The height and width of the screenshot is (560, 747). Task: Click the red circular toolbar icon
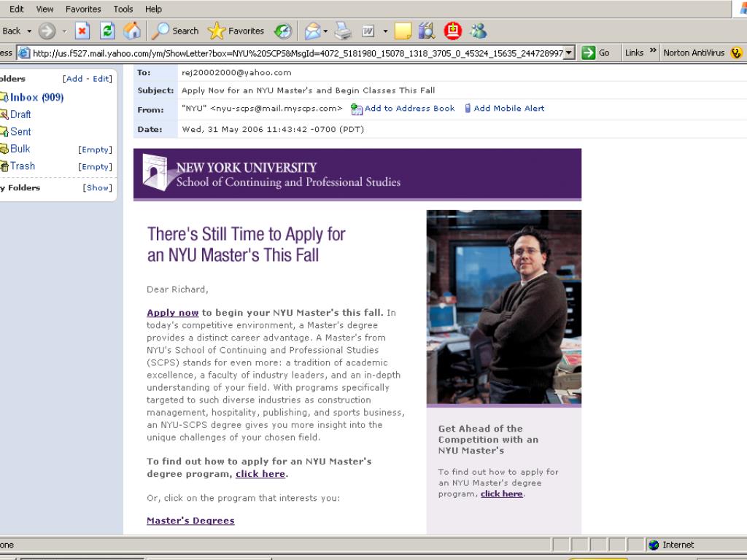[452, 31]
